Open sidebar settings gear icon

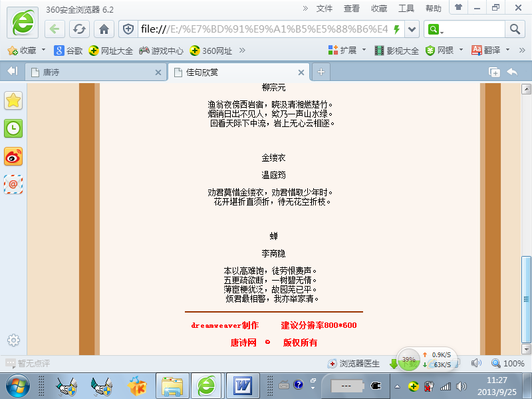[13, 340]
